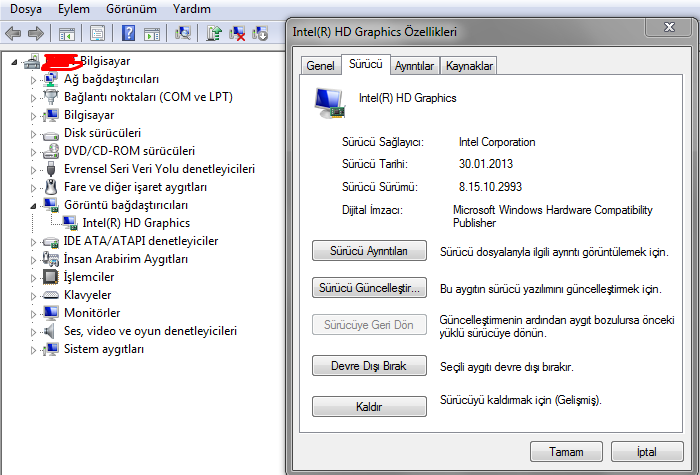Click the update driver green arrow icon
The width and height of the screenshot is (700, 475).
coord(214,33)
